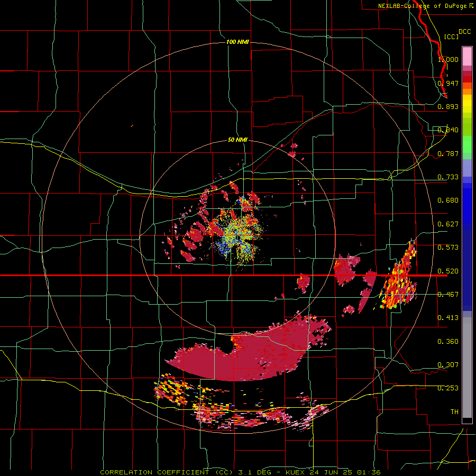Select the 0.360 value on the color scale

click(448, 342)
